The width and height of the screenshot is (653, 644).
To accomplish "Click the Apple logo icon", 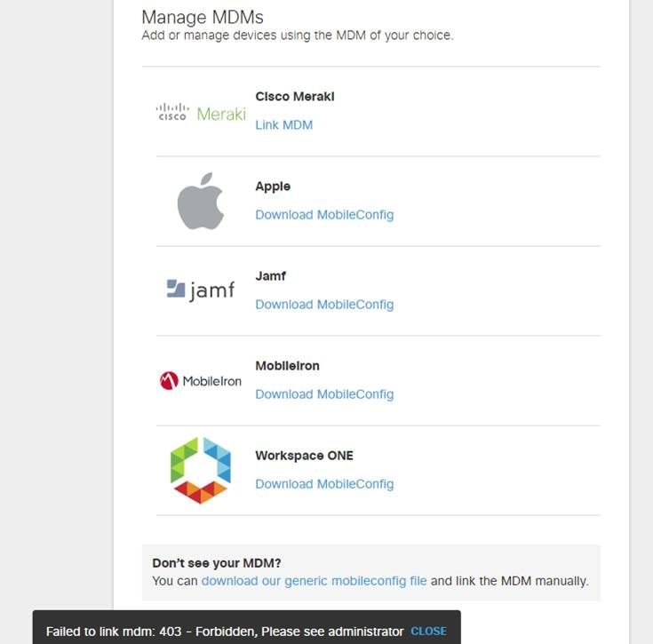I will [x=201, y=203].
